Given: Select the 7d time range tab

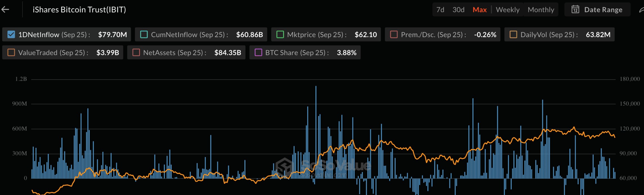Looking at the screenshot, I should (440, 10).
